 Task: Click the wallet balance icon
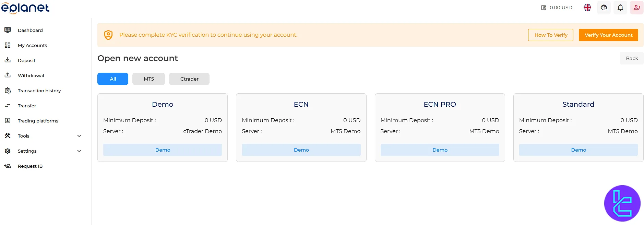[544, 8]
